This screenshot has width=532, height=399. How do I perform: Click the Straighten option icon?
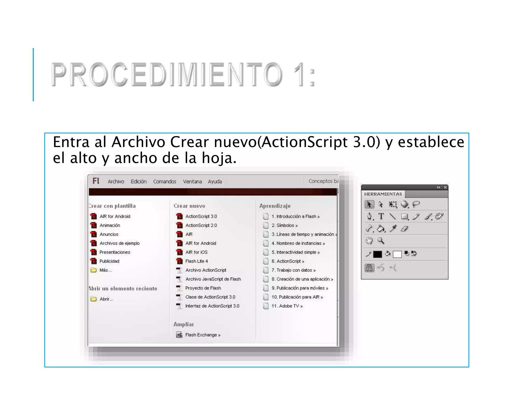coord(393,268)
